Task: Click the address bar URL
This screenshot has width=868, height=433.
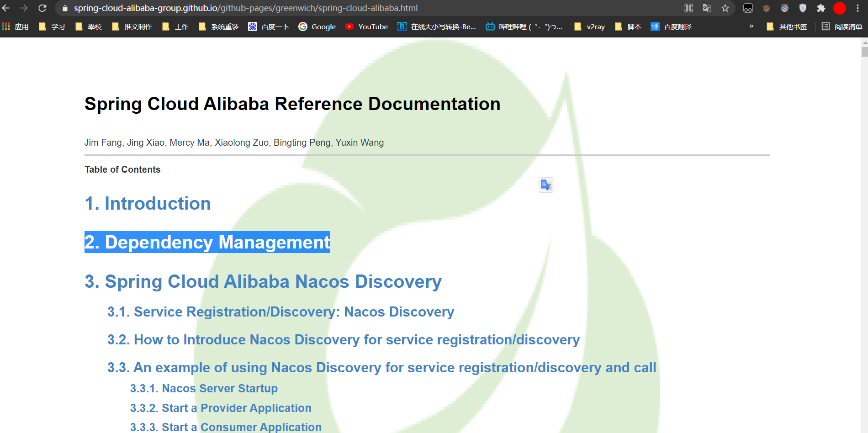Action: click(x=246, y=8)
